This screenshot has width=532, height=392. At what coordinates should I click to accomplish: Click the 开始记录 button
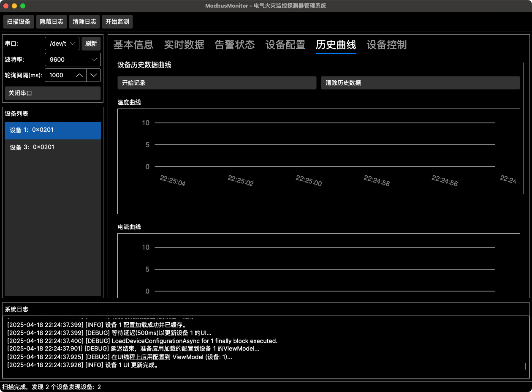(217, 83)
